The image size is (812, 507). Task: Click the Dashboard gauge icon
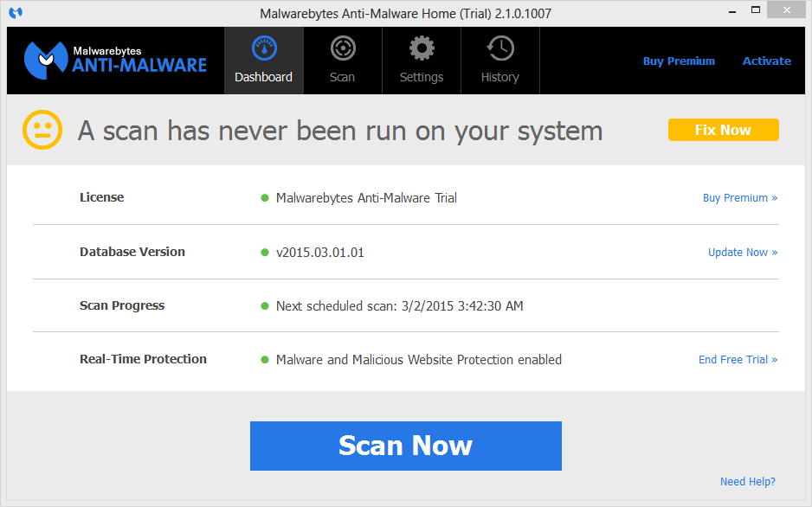[x=264, y=48]
